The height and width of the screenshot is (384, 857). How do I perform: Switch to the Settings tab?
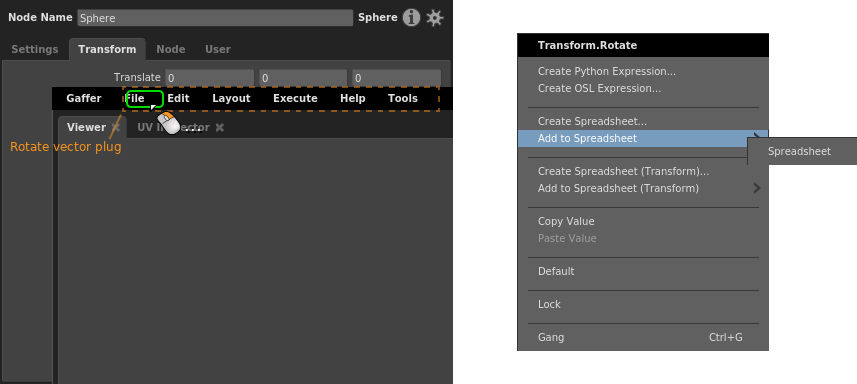click(35, 49)
